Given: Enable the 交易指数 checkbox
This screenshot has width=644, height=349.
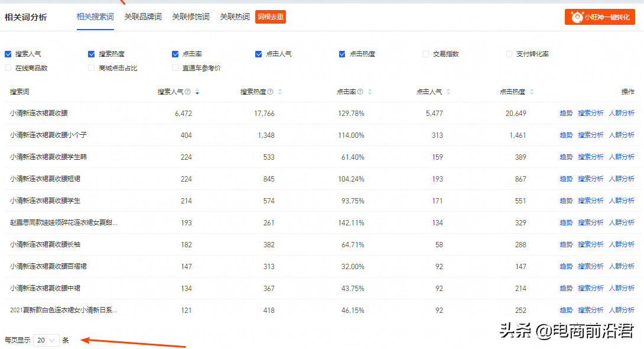Looking at the screenshot, I should click(425, 54).
